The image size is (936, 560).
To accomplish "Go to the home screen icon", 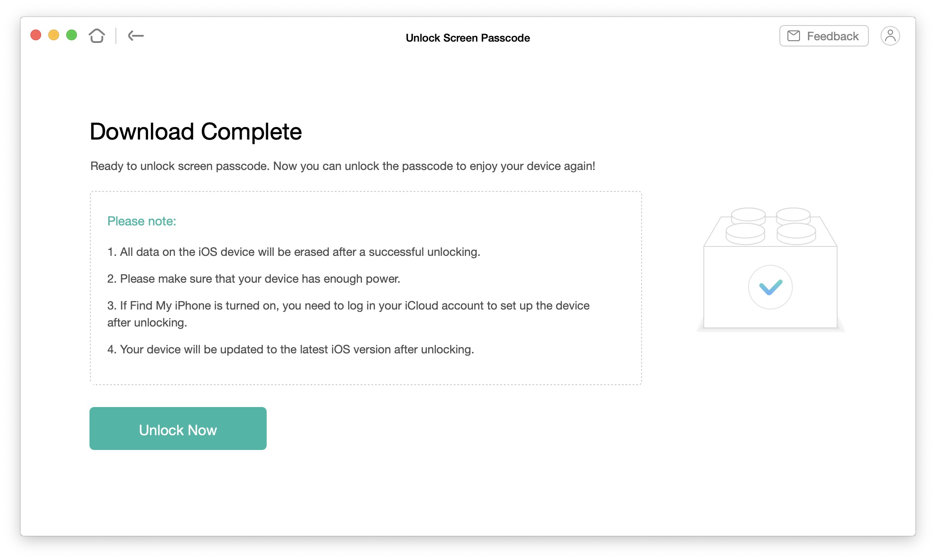I will 97,36.
